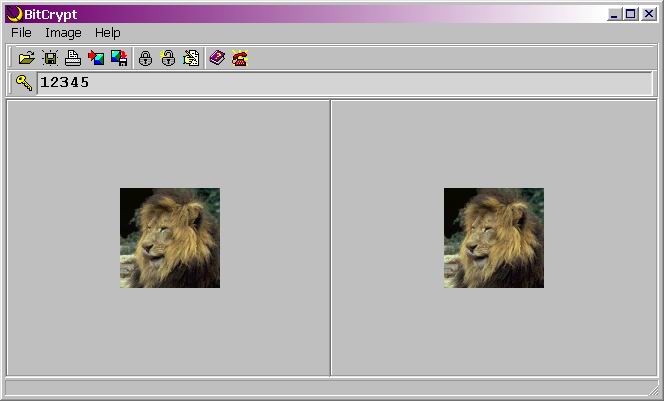Maximize the BitCrypt window

pos(631,14)
